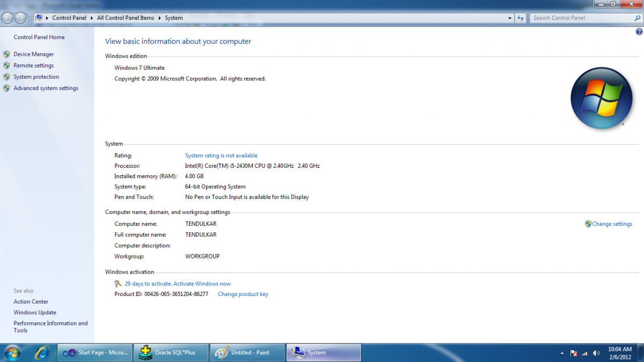Click the System breadcrumb in address bar
This screenshot has height=362, width=644.
point(174,18)
